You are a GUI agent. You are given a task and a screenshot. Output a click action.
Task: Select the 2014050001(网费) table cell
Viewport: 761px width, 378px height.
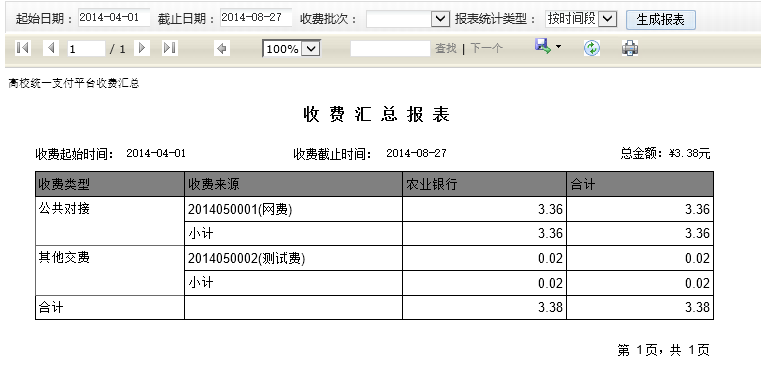click(x=293, y=209)
